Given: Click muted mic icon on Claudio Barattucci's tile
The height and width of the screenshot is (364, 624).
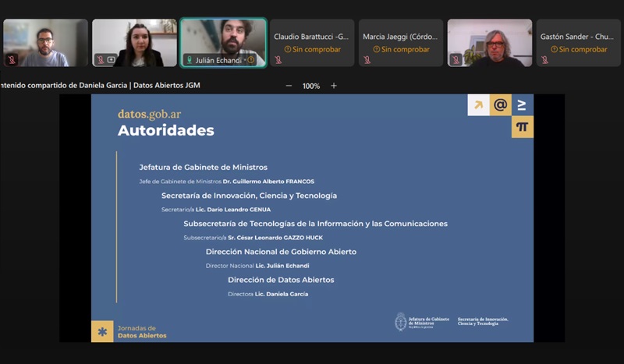Looking at the screenshot, I should [278, 60].
